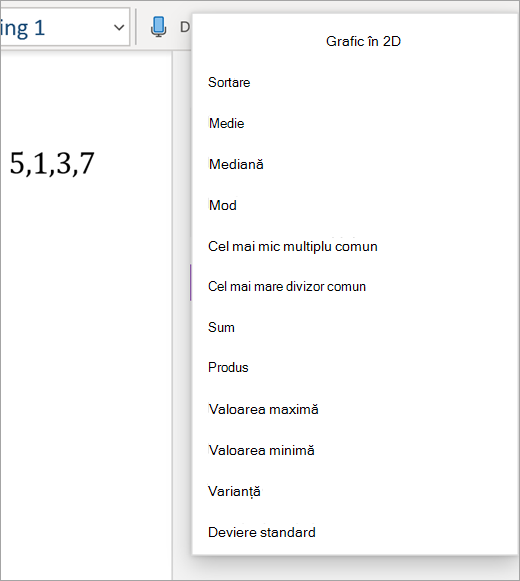Select Cel mai mic multiplu comun

point(293,246)
